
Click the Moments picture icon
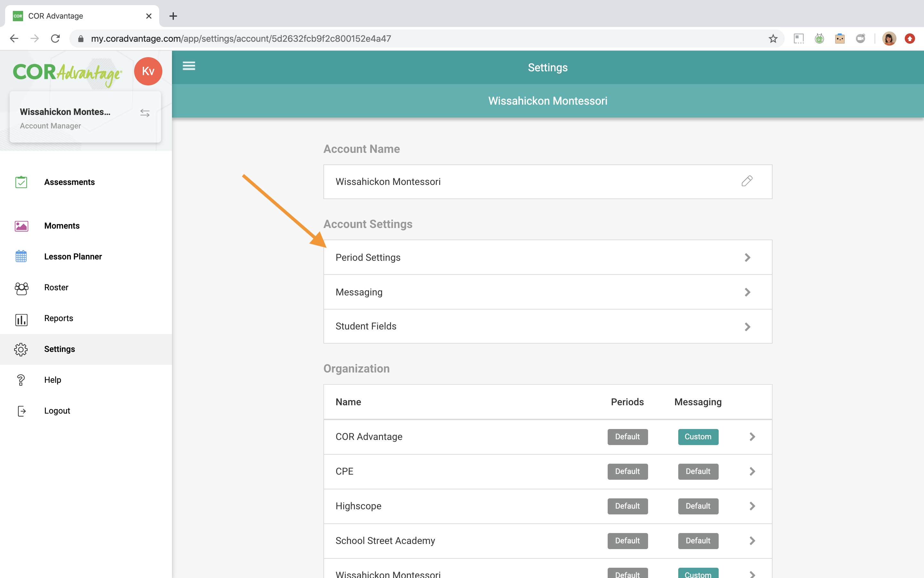[21, 226]
